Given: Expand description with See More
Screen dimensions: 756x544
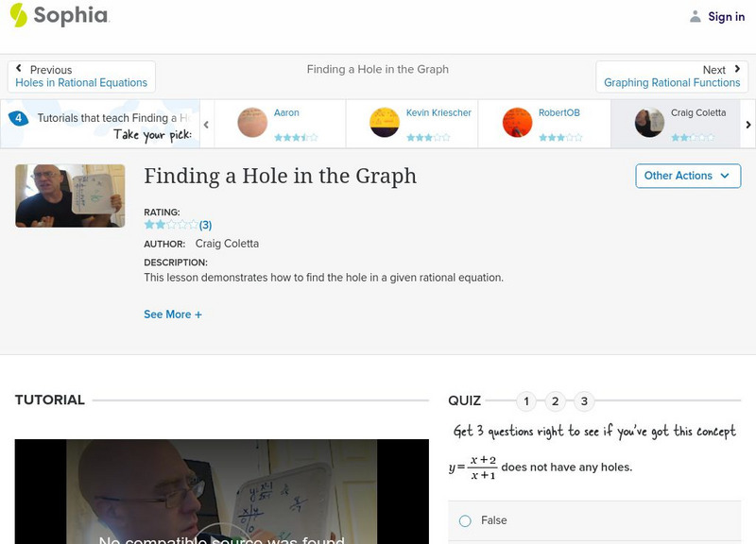Looking at the screenshot, I should pos(173,314).
